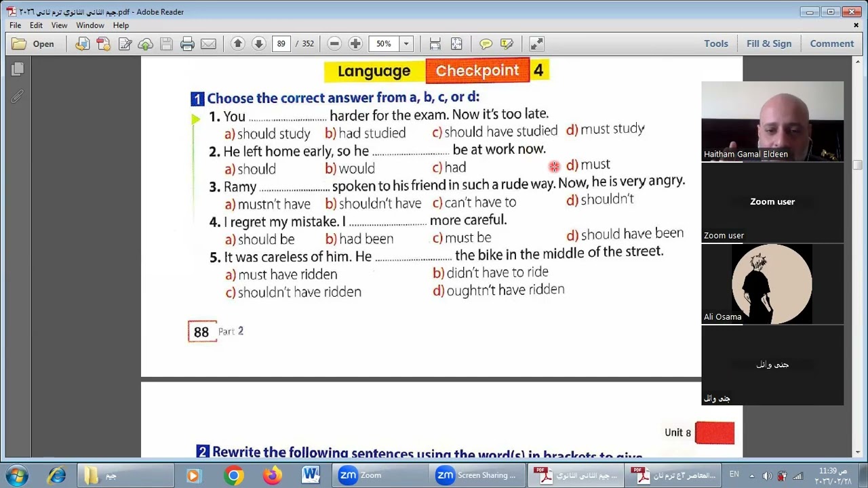This screenshot has height=488, width=868.
Task: Click the convert file to PDF icon
Action: (82, 44)
